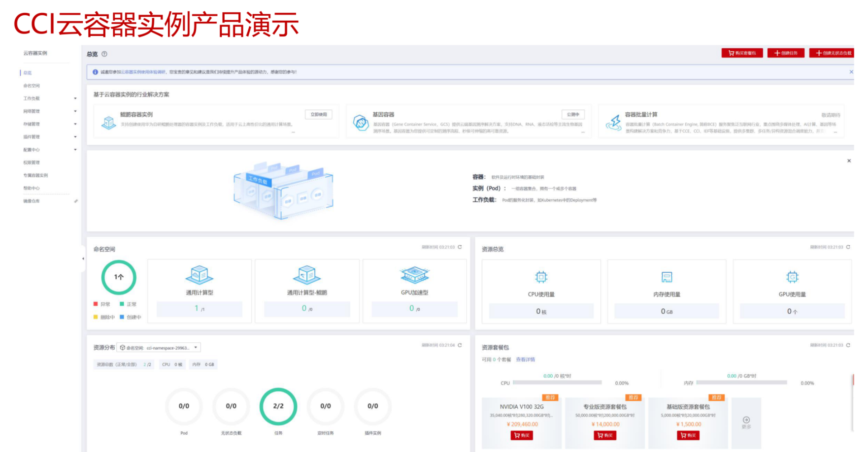Click the GPU加速型 namespace icon
Image resolution: width=868 pixels, height=452 pixels.
[415, 275]
